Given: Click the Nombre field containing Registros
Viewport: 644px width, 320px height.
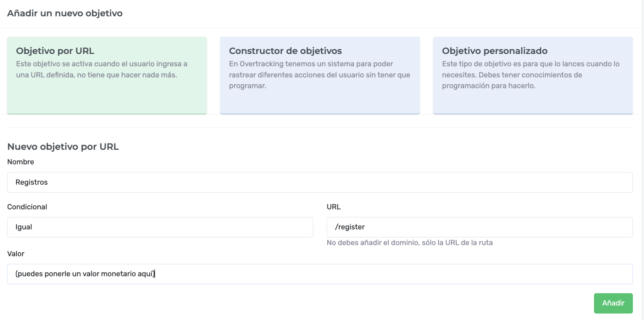Looking at the screenshot, I should pos(320,182).
